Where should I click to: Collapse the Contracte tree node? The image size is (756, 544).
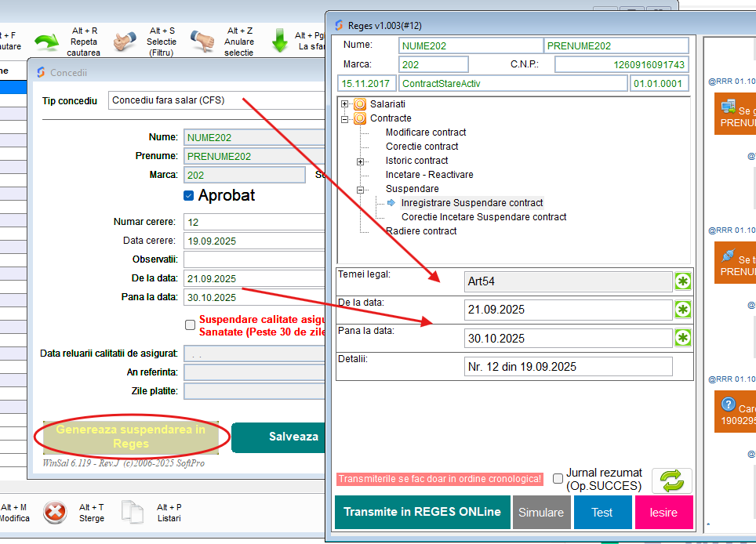click(345, 118)
